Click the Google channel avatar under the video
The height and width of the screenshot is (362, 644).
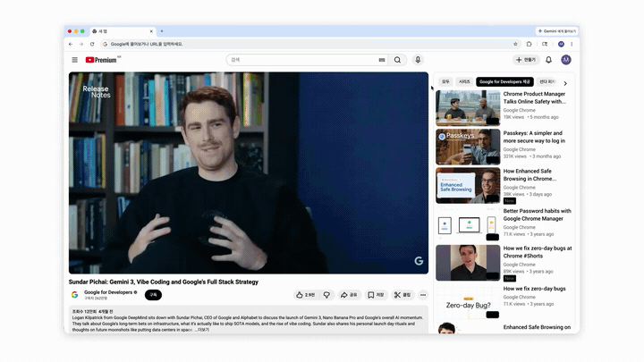point(75,295)
